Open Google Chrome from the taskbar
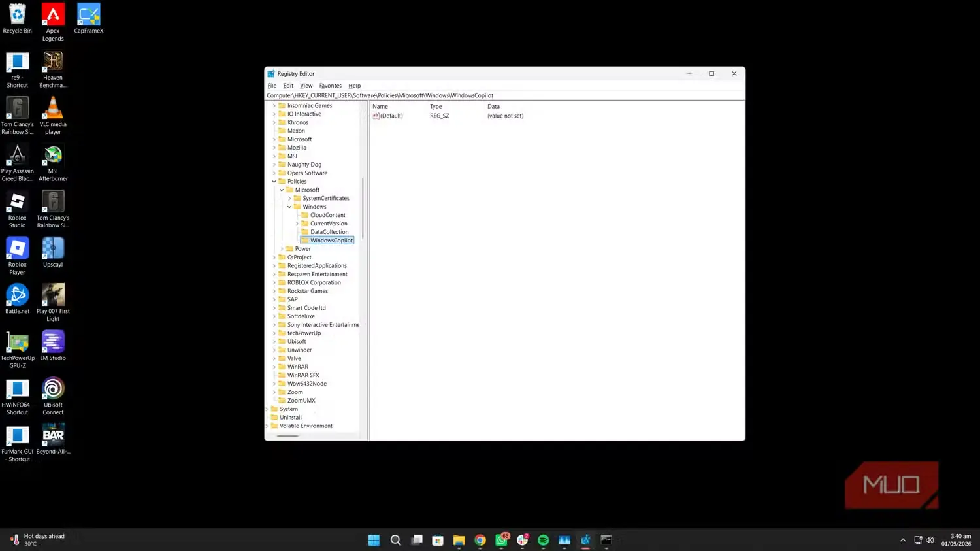980x551 pixels. [x=480, y=540]
